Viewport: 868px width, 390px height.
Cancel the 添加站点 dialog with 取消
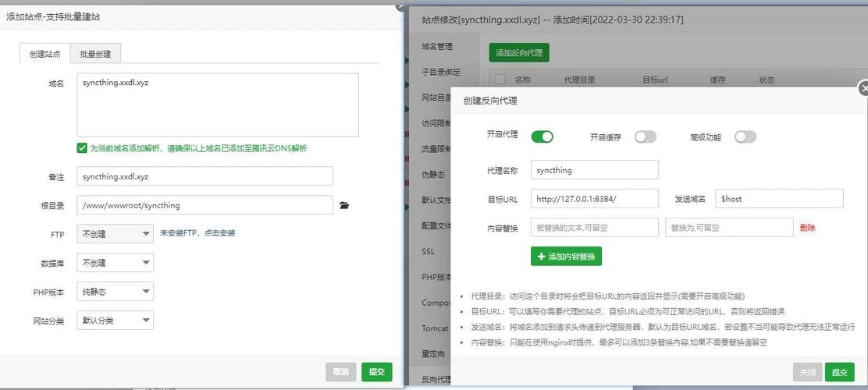coord(340,372)
